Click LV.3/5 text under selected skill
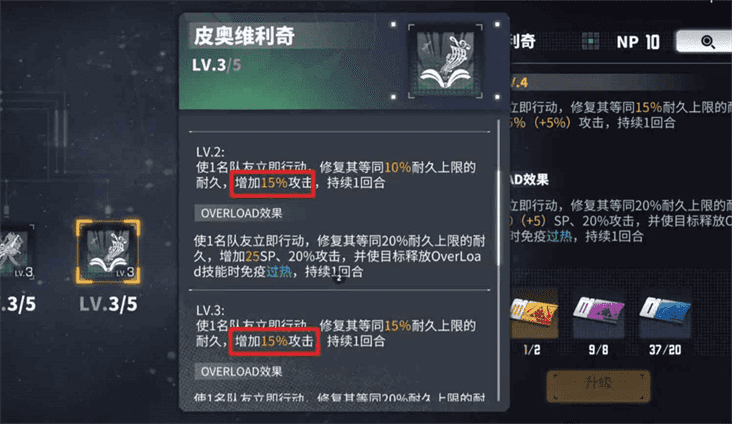The width and height of the screenshot is (732, 424). point(108,304)
